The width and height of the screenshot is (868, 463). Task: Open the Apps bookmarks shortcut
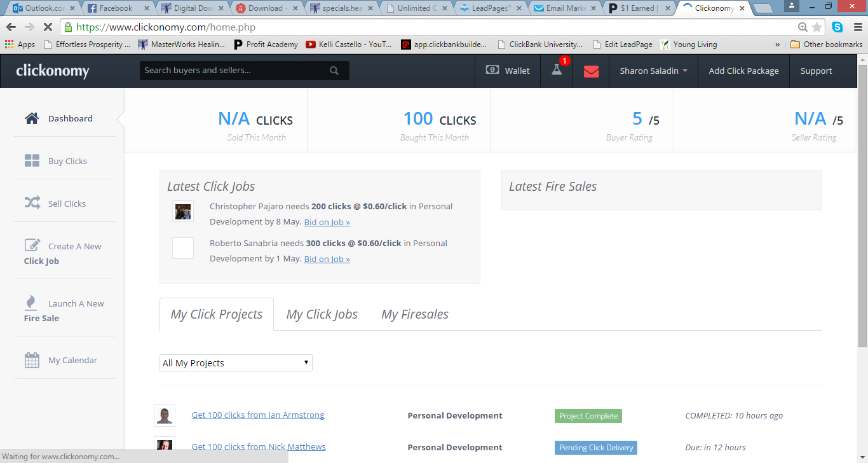point(20,45)
